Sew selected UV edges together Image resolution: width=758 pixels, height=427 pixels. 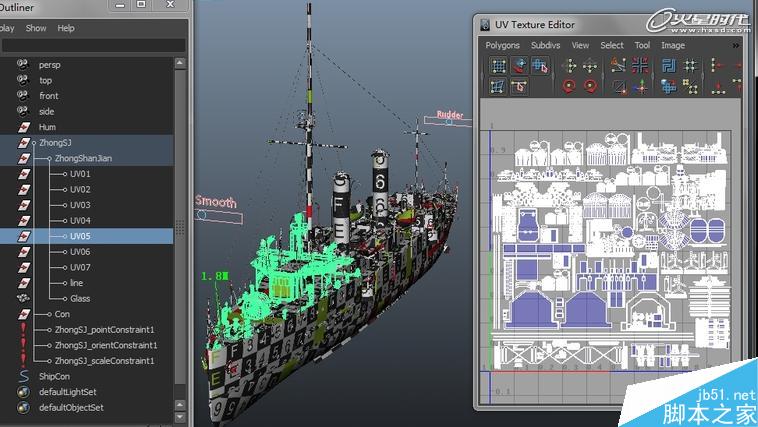click(x=619, y=87)
